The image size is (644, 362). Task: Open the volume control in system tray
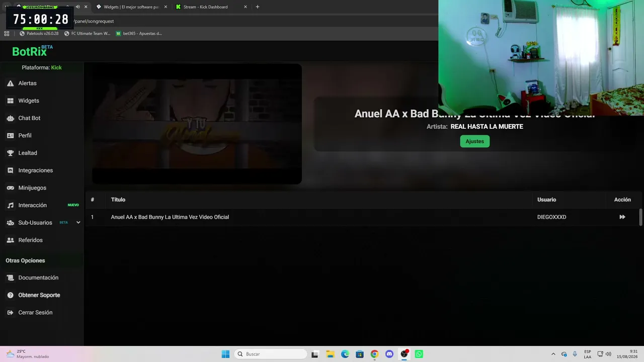[609, 354]
